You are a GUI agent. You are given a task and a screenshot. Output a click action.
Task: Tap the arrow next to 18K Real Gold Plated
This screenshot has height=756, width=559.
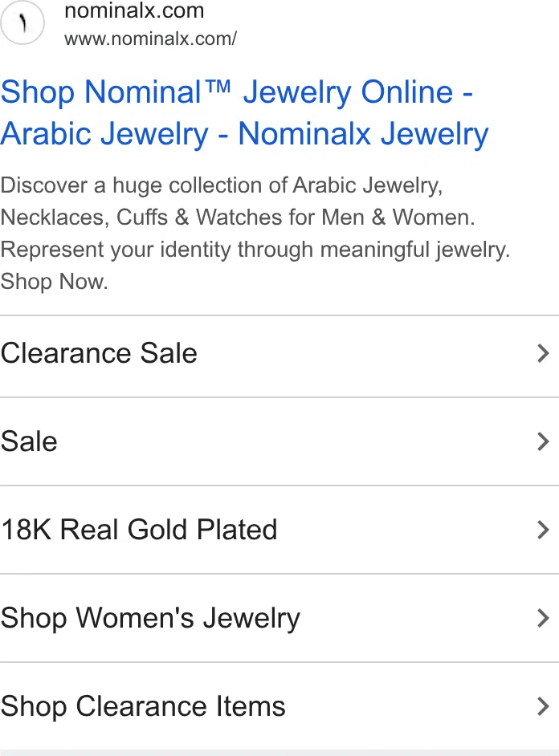click(543, 530)
